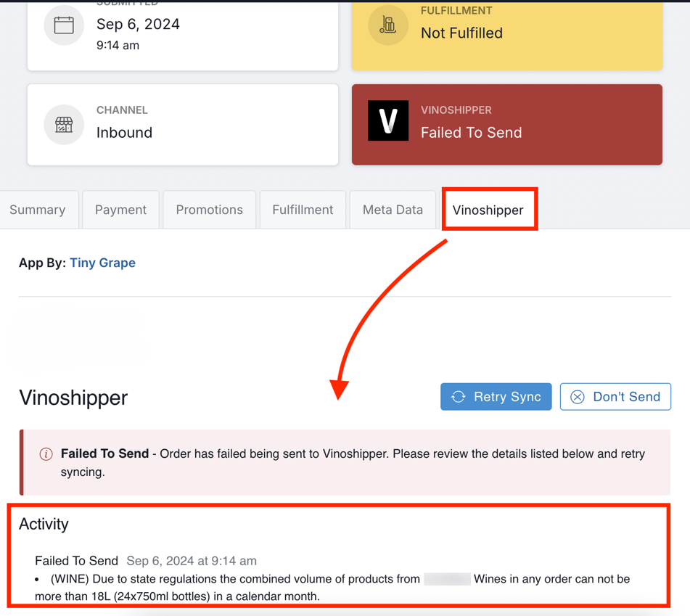Click the calendar icon on the Submitted card

tap(64, 25)
